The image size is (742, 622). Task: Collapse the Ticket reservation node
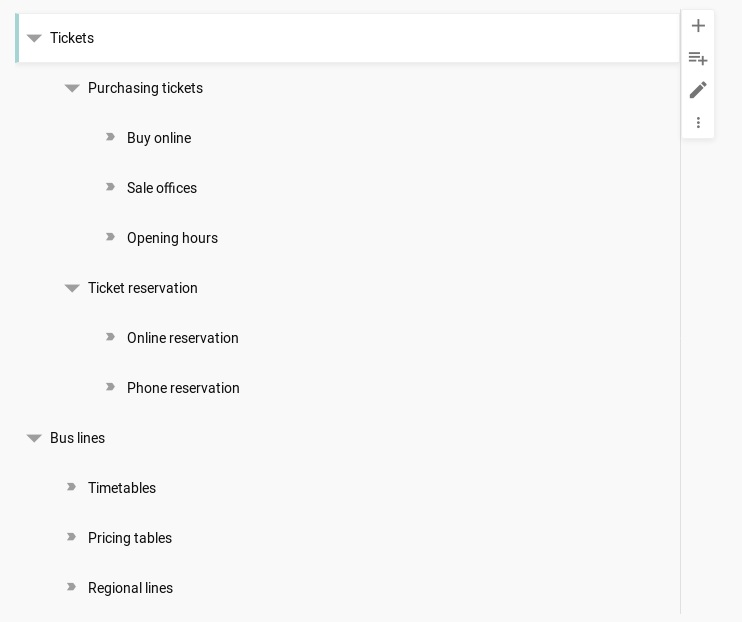(72, 288)
